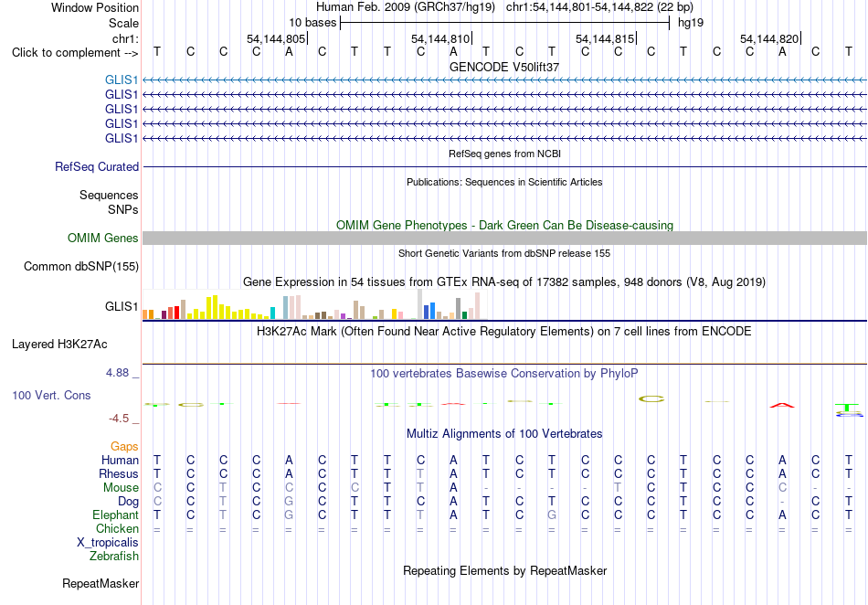
Task: Click the OMIM Genes track label
Action: [103, 238]
